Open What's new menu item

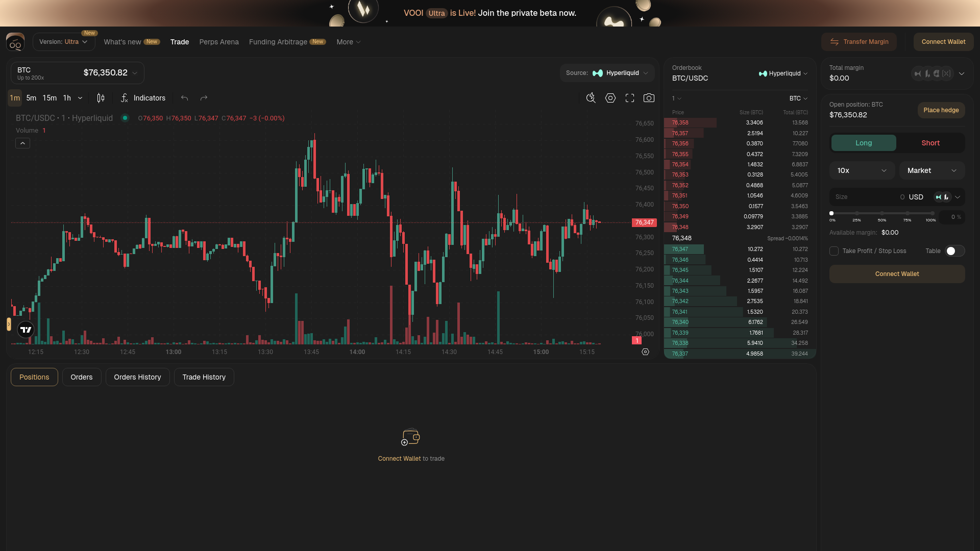click(x=132, y=42)
